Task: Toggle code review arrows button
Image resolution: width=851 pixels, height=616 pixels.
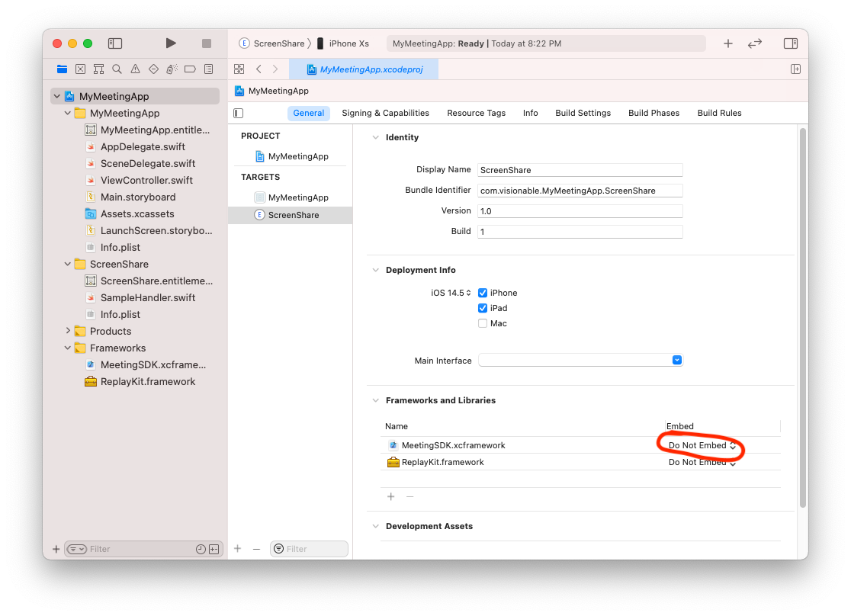Action: (x=754, y=43)
